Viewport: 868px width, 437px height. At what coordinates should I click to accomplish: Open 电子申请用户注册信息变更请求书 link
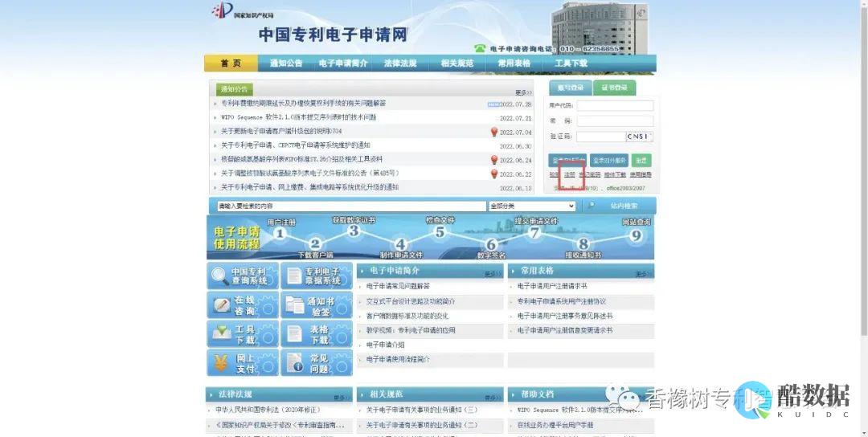[565, 330]
